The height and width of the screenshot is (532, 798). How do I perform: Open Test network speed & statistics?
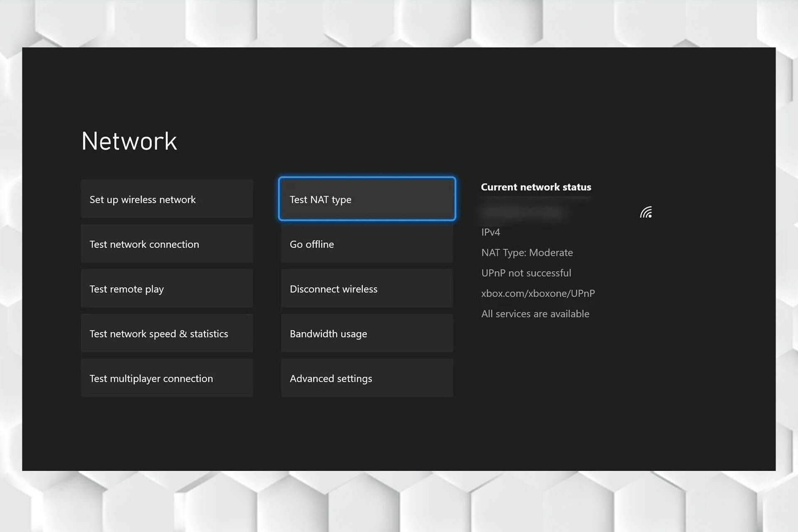[167, 333]
